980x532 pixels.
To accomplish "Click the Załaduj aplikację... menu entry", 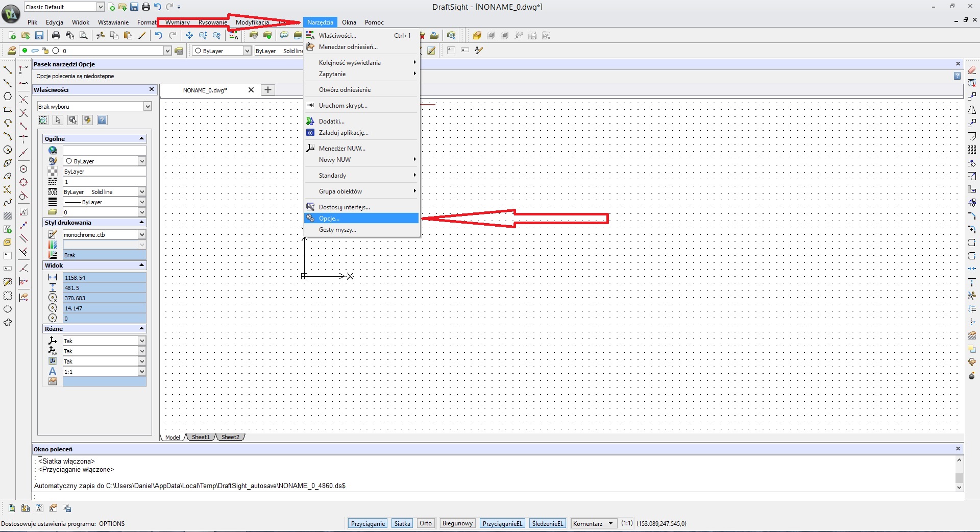I will tap(362, 132).
